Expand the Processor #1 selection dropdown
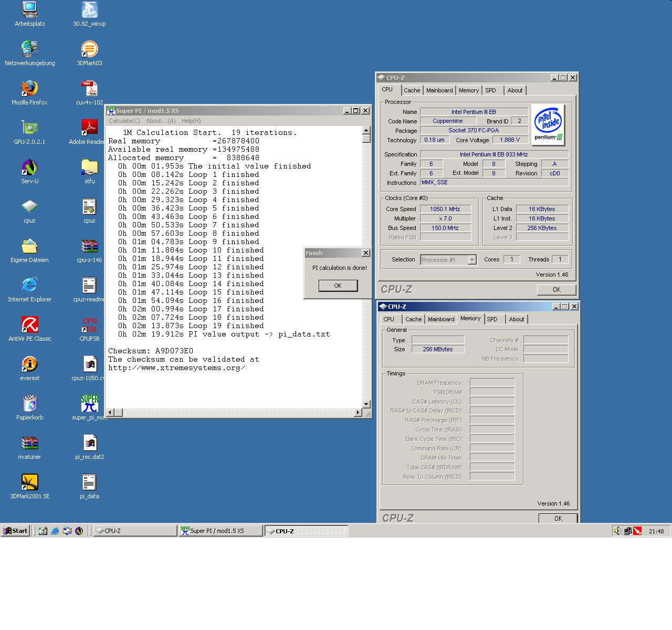The width and height of the screenshot is (672, 630). [x=472, y=260]
